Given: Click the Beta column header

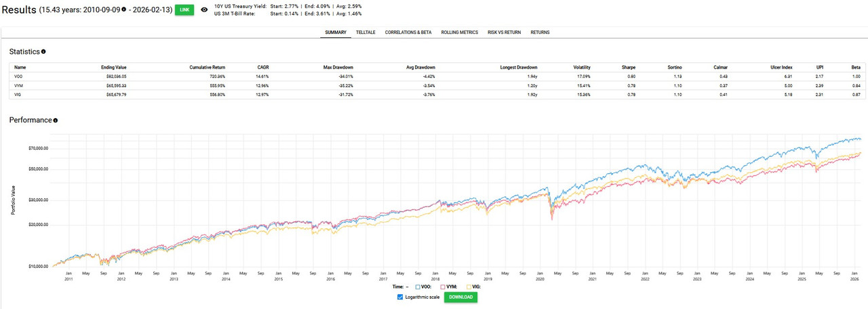Looking at the screenshot, I should tap(856, 67).
